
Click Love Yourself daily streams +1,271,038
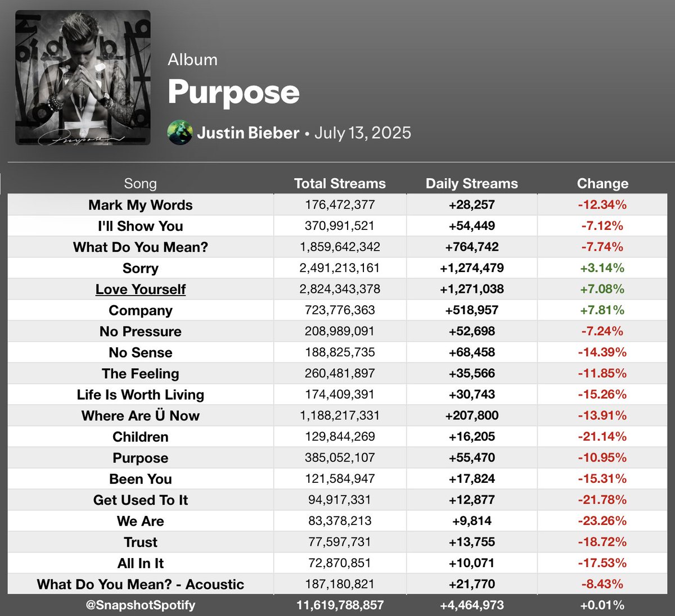[472, 289]
